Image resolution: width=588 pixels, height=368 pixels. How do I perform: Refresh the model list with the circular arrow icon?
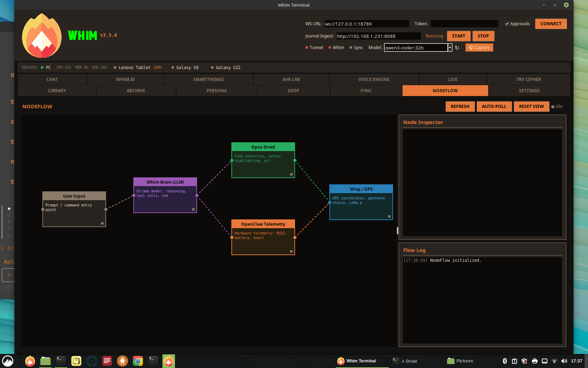[457, 47]
